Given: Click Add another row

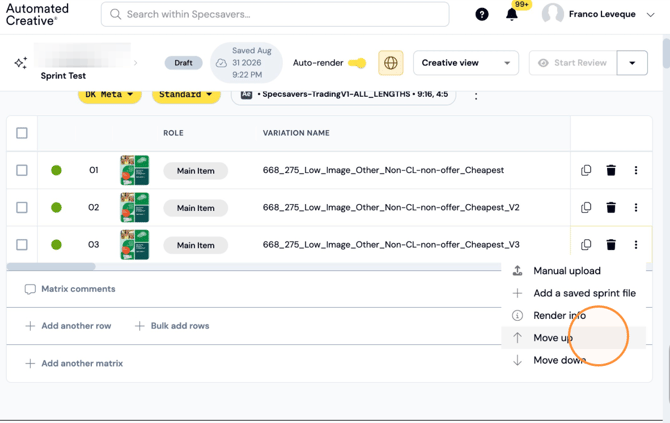Looking at the screenshot, I should 68,326.
